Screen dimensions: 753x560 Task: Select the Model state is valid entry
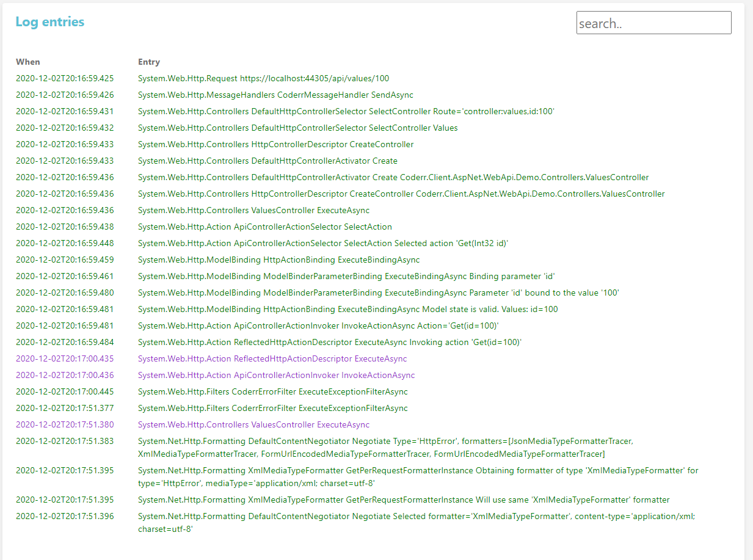click(347, 309)
